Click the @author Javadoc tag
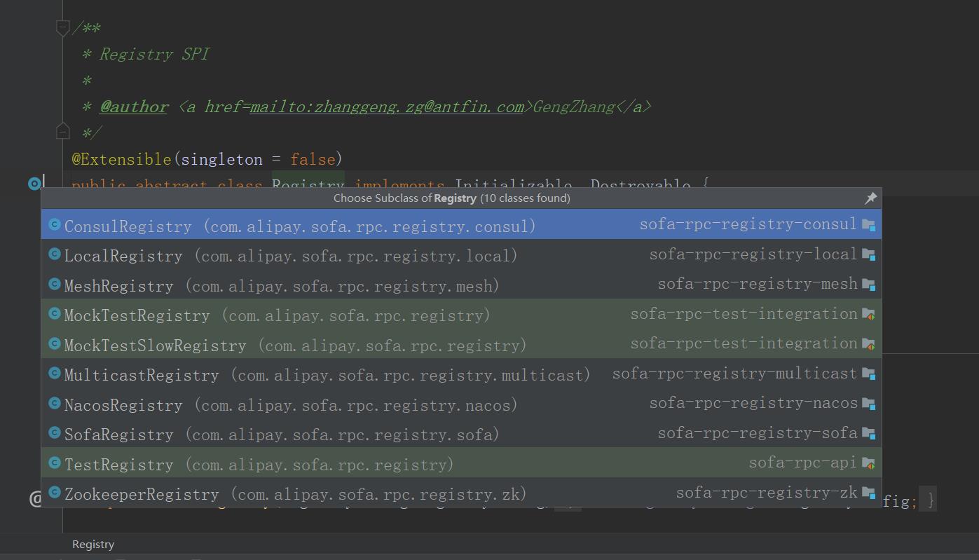The height and width of the screenshot is (560, 979). tap(134, 107)
